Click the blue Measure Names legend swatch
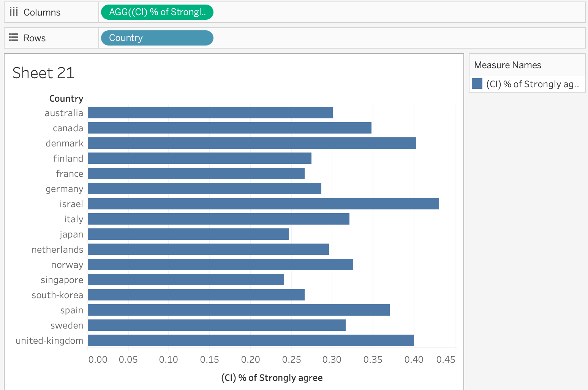Viewport: 588px width, 390px height. pyautogui.click(x=477, y=84)
